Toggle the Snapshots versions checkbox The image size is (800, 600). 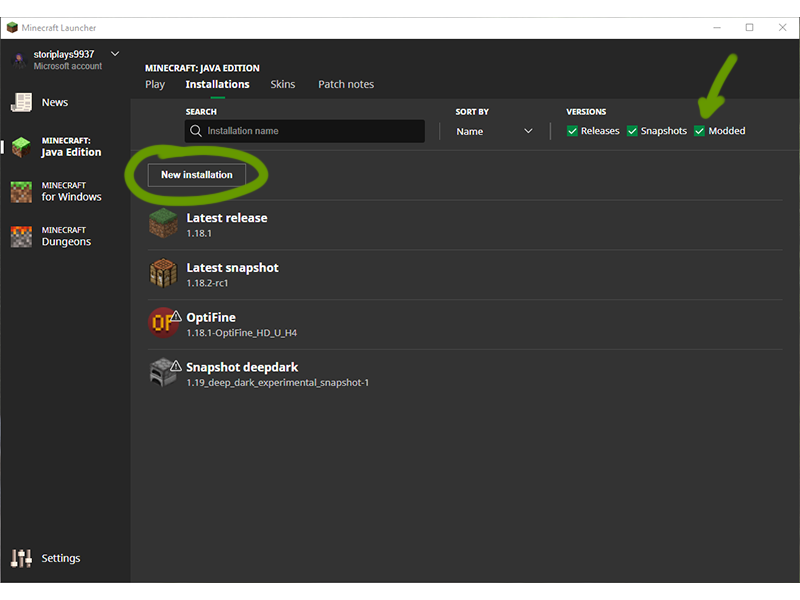tap(632, 131)
